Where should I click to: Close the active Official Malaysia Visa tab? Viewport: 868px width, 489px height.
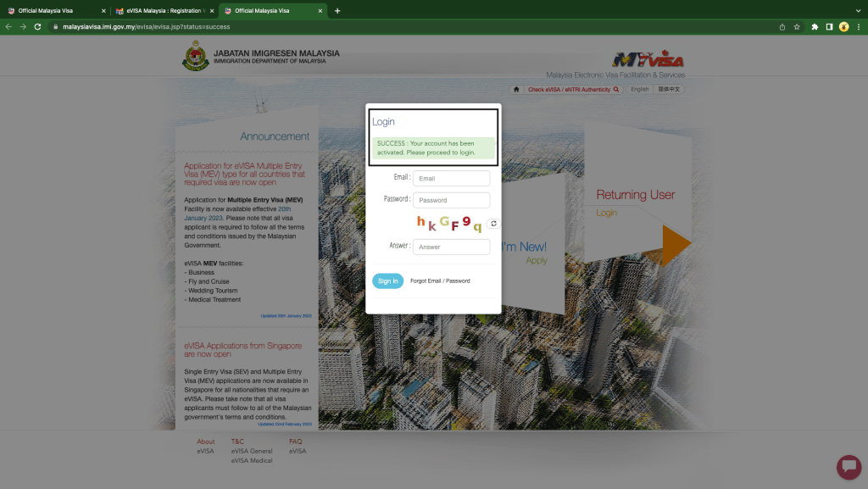[320, 10]
